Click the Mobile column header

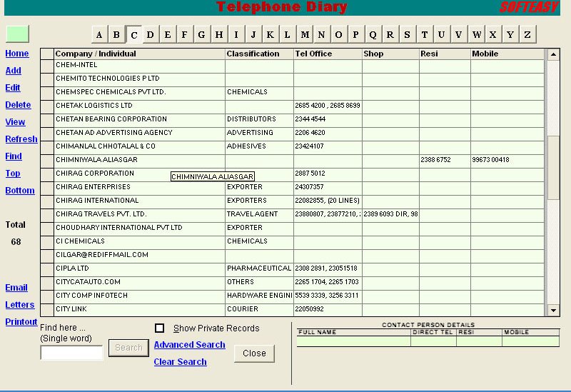[507, 54]
